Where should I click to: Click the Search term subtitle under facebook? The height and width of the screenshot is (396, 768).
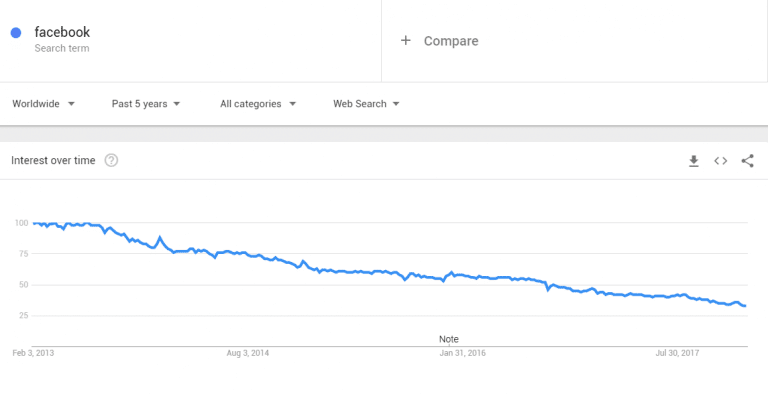tap(62, 49)
